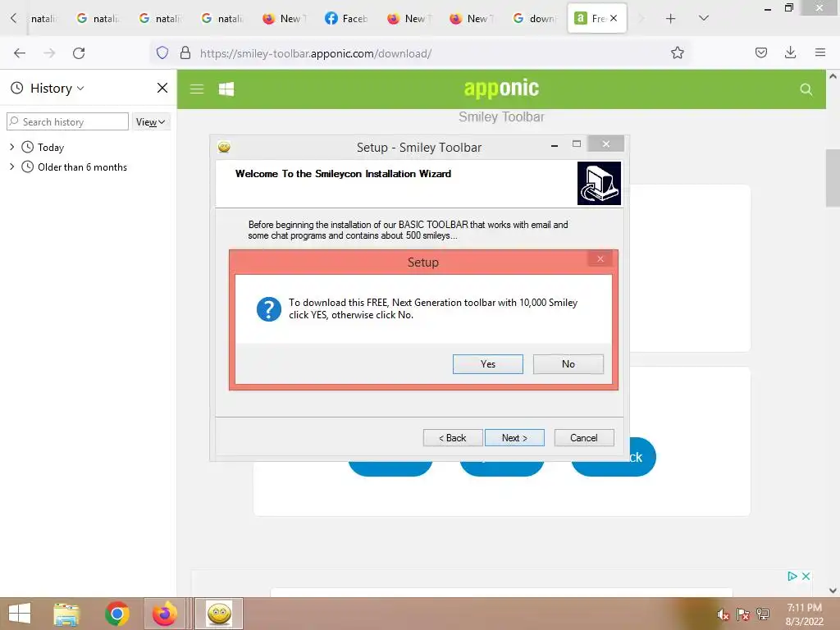Image resolution: width=840 pixels, height=630 pixels.
Task: Open Save to Pocket icon
Action: coord(760,52)
